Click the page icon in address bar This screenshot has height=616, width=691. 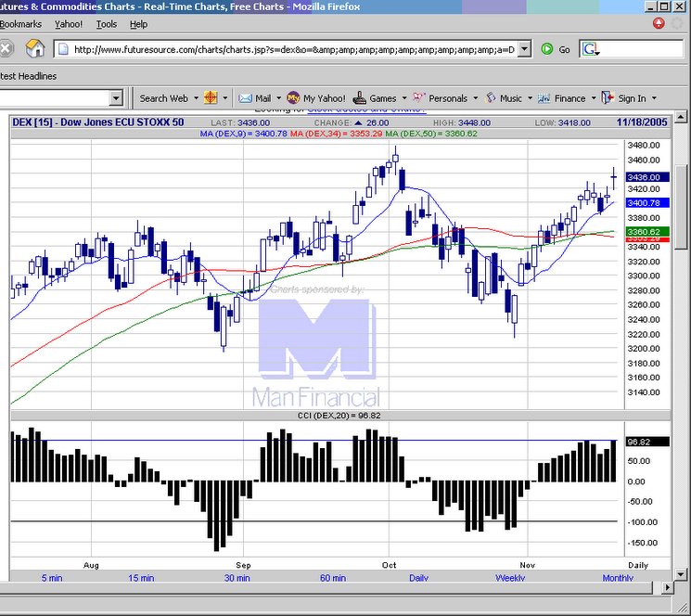[x=63, y=49]
